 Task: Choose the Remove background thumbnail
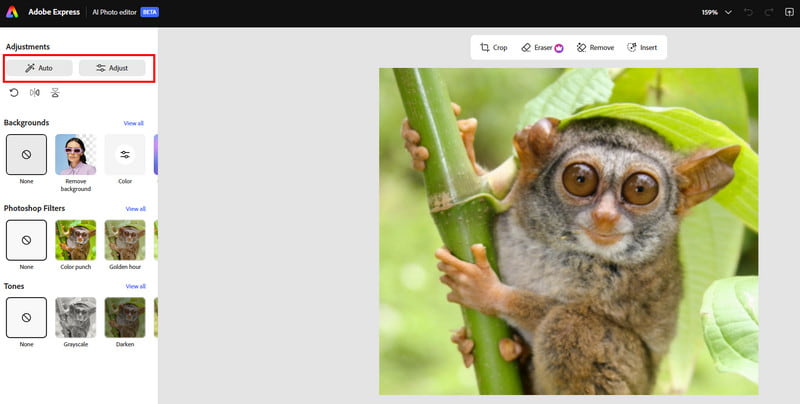[x=76, y=155]
